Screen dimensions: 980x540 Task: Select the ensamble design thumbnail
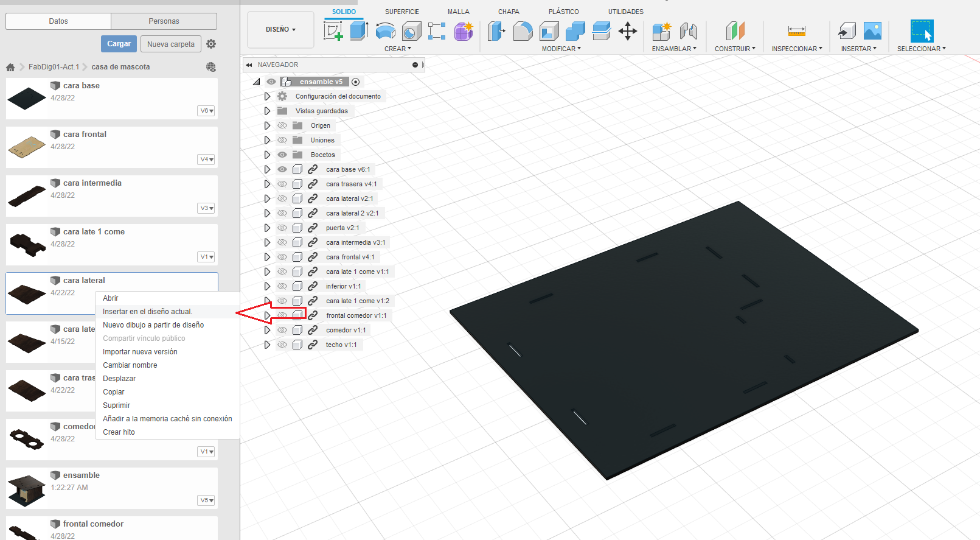point(27,491)
